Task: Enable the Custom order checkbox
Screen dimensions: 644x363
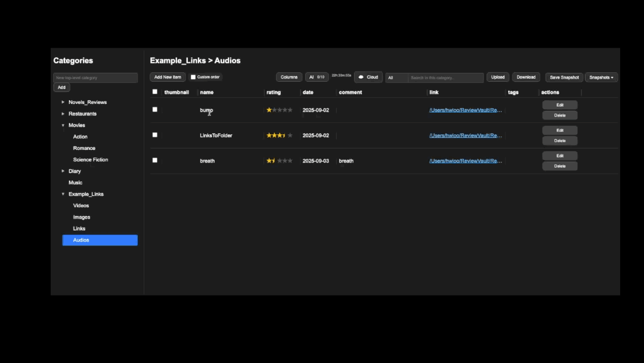Action: (x=193, y=76)
